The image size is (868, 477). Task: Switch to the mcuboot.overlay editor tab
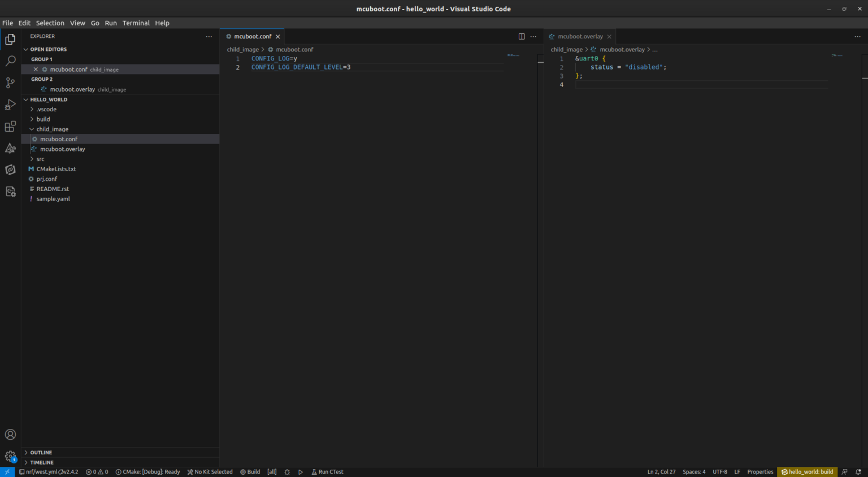coord(579,36)
